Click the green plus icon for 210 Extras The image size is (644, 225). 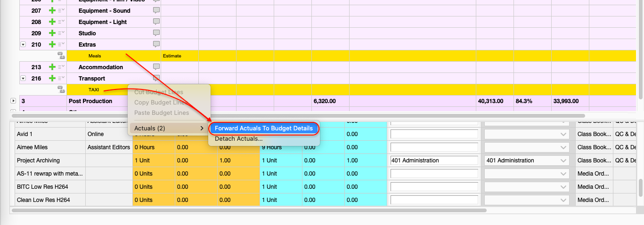(x=52, y=44)
